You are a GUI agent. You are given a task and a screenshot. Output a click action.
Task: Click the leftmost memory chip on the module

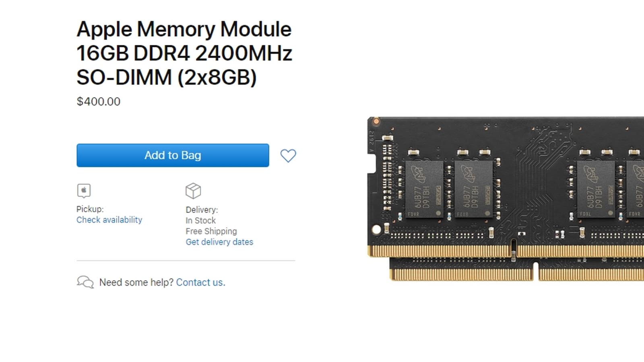(x=424, y=189)
